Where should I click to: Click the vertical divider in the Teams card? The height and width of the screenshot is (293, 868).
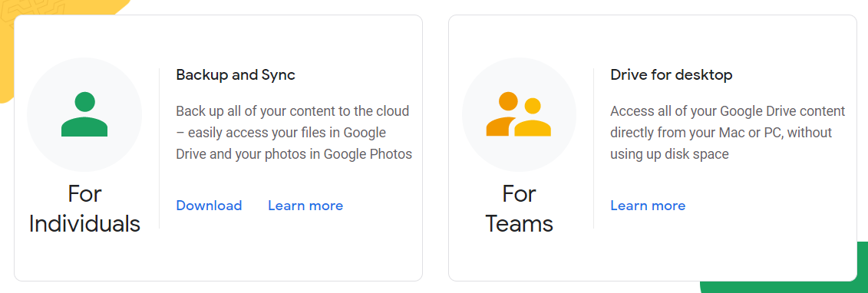point(593,148)
